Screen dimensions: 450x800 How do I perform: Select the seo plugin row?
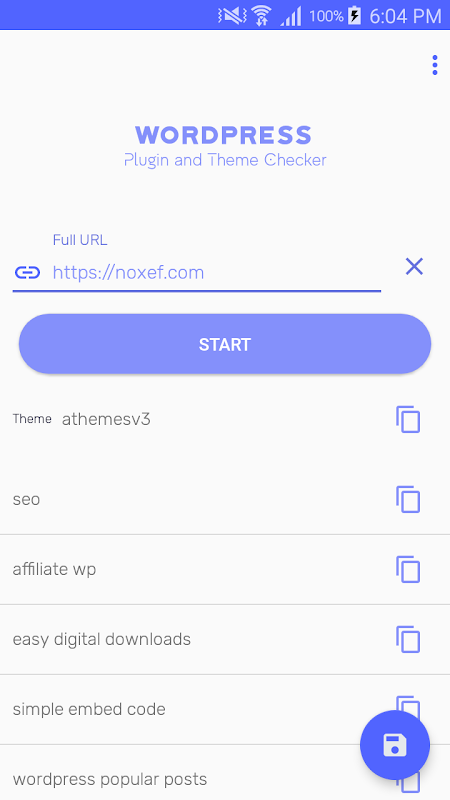pos(225,499)
